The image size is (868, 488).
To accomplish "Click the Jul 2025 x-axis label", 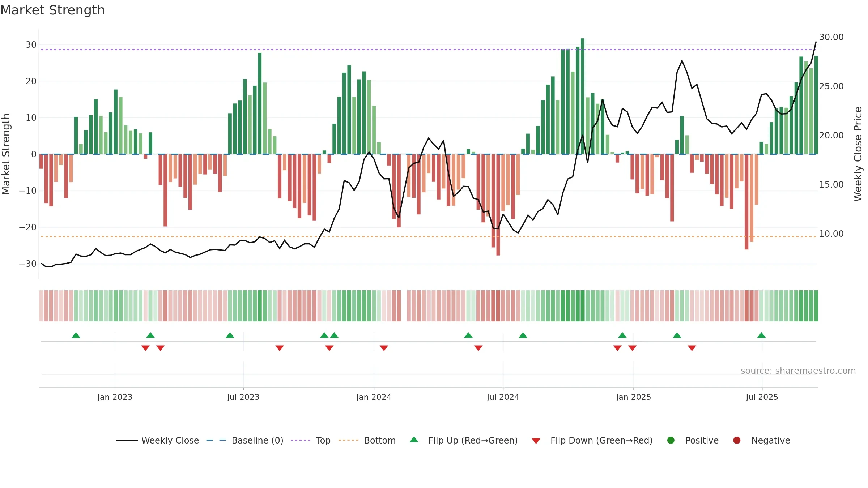I will click(762, 397).
